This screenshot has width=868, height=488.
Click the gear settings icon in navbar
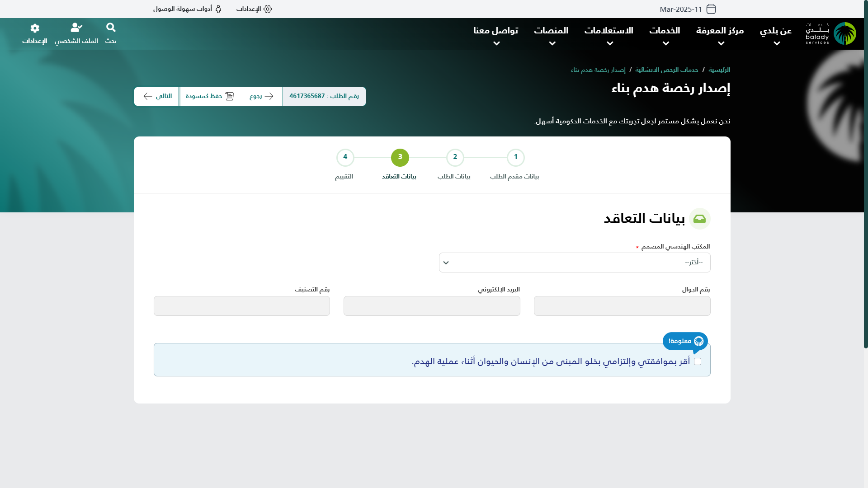pyautogui.click(x=35, y=28)
